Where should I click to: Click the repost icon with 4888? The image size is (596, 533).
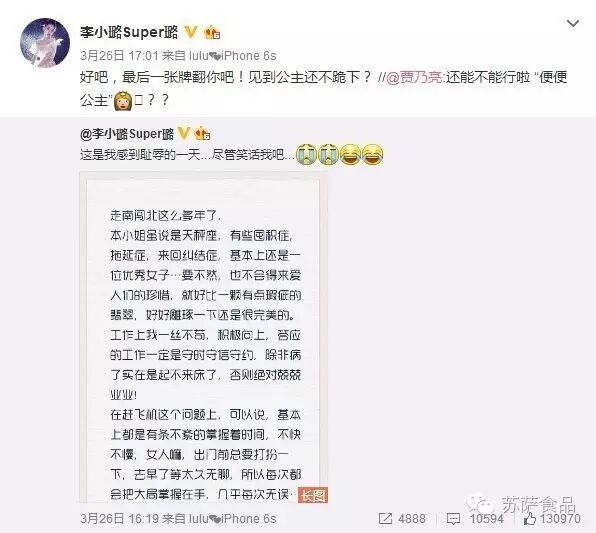point(402,519)
